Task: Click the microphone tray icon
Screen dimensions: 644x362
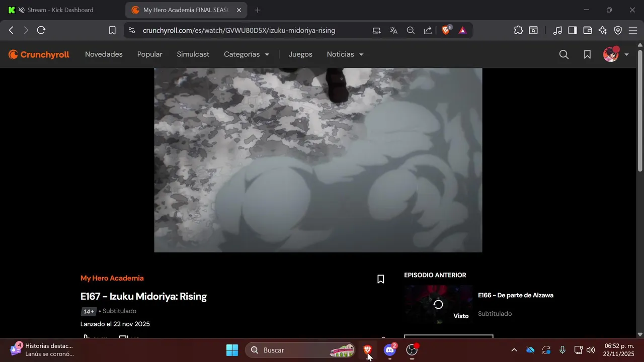Action: (x=562, y=350)
